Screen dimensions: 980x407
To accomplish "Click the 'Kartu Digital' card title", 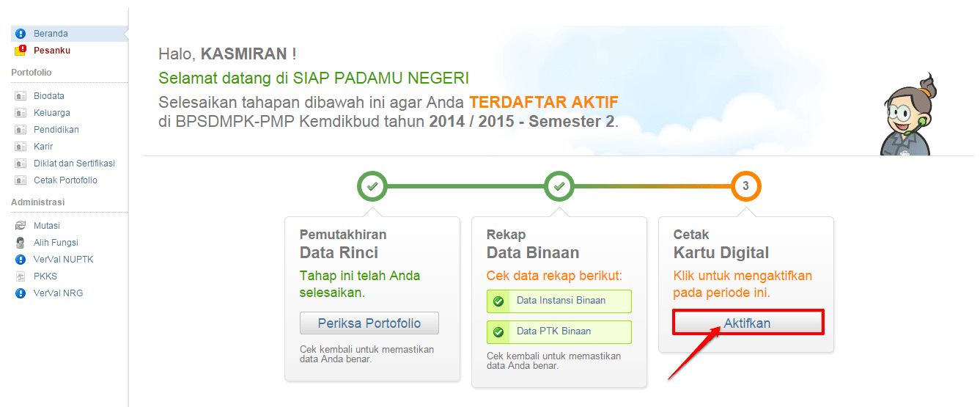I will [721, 253].
